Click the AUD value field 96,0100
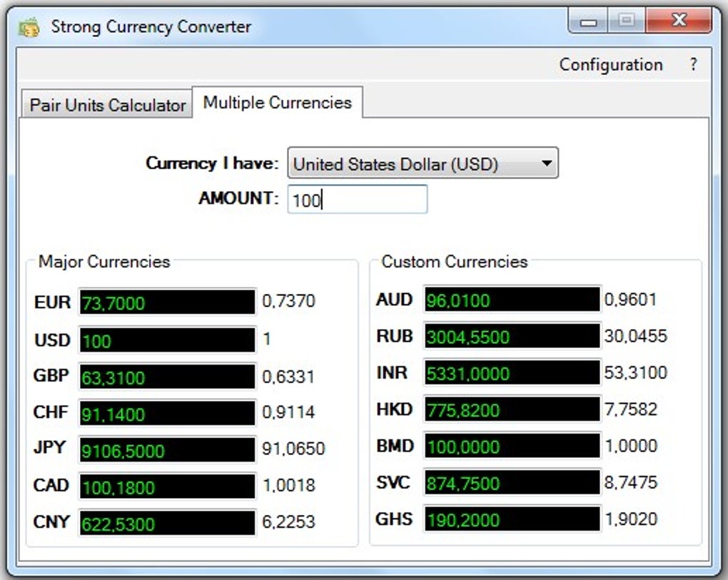 pos(512,300)
